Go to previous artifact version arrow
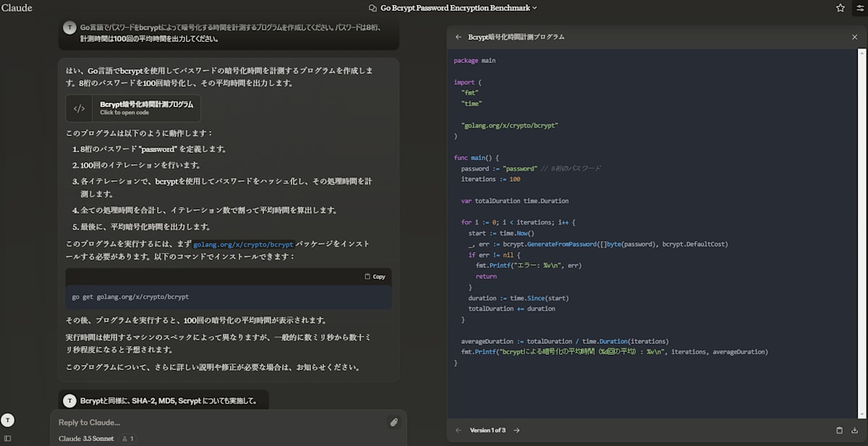The image size is (868, 446). (459, 430)
